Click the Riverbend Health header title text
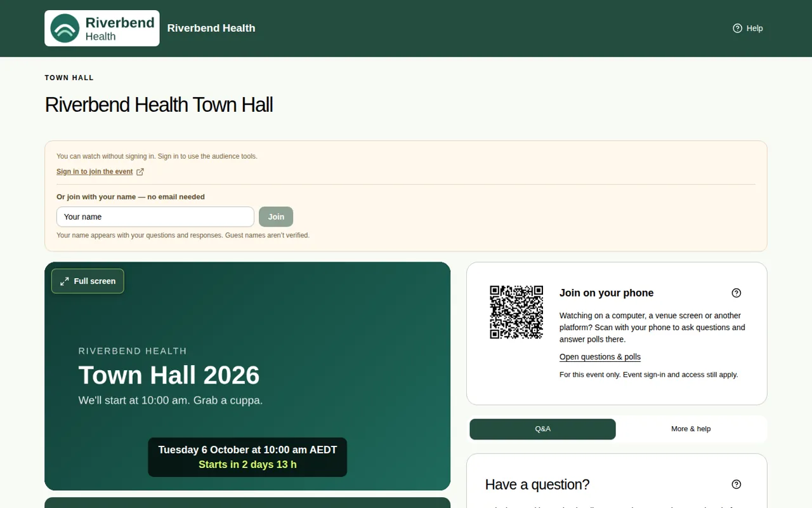 (x=211, y=28)
